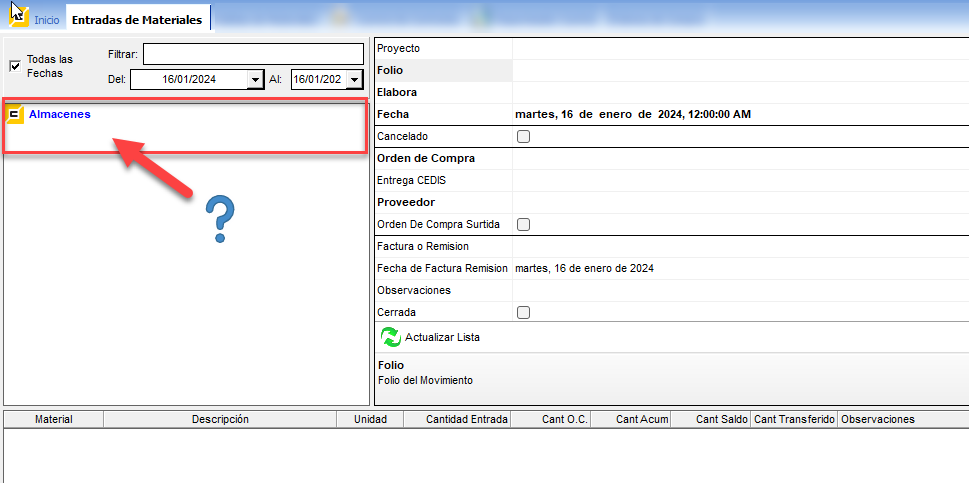Viewport: 969px width, 483px height.
Task: Check the Orden De Compra Surtida box
Action: click(x=523, y=224)
